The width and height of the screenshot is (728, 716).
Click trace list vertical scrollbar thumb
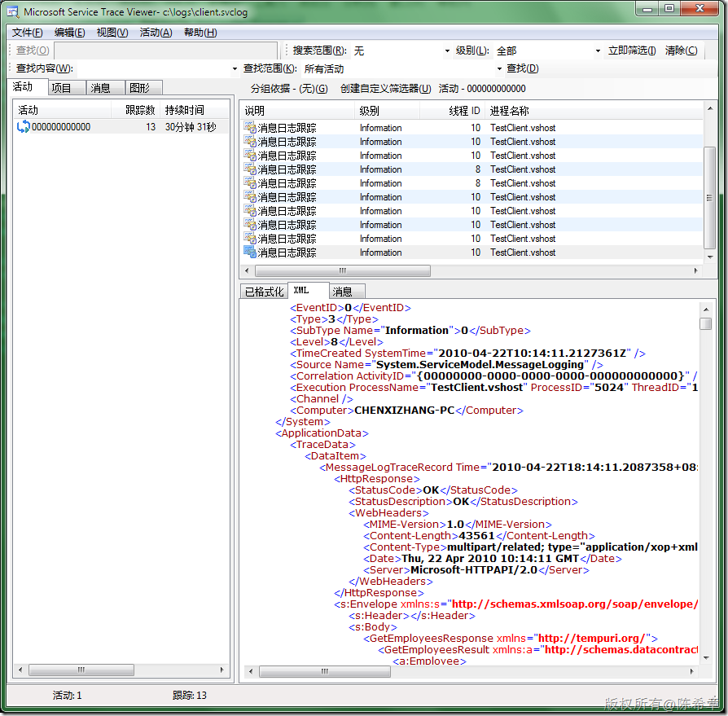[x=709, y=198]
